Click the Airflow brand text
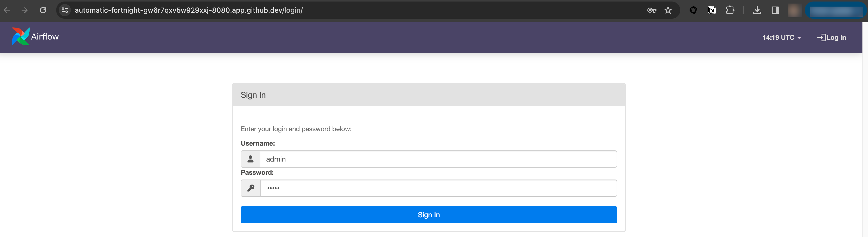 [x=45, y=37]
